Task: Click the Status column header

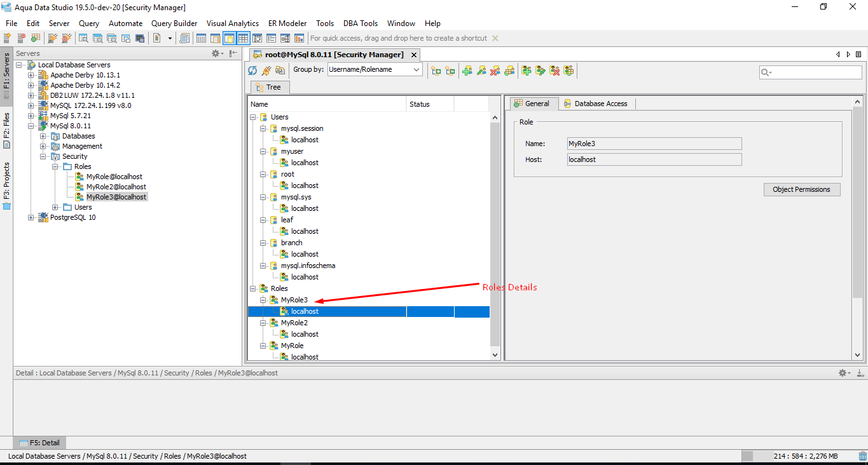Action: pyautogui.click(x=431, y=104)
